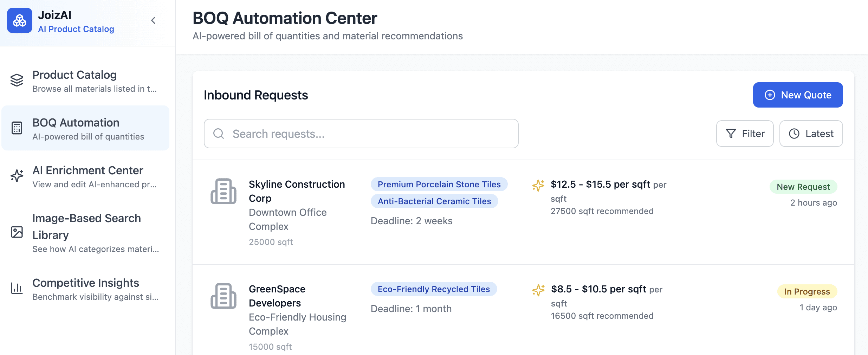The width and height of the screenshot is (868, 355).
Task: Click Skyline Construction Corp building icon
Action: [224, 191]
